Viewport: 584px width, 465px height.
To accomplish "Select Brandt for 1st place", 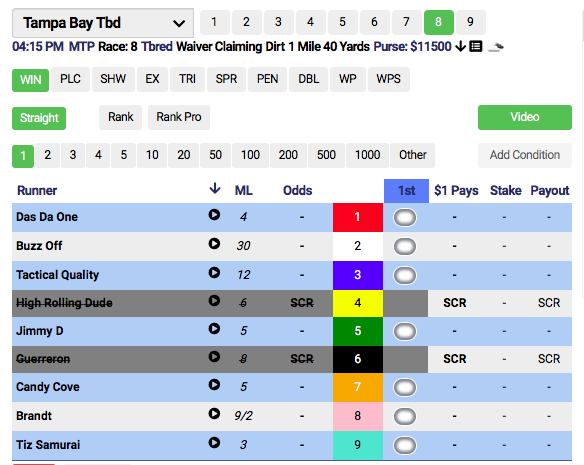I will (405, 416).
